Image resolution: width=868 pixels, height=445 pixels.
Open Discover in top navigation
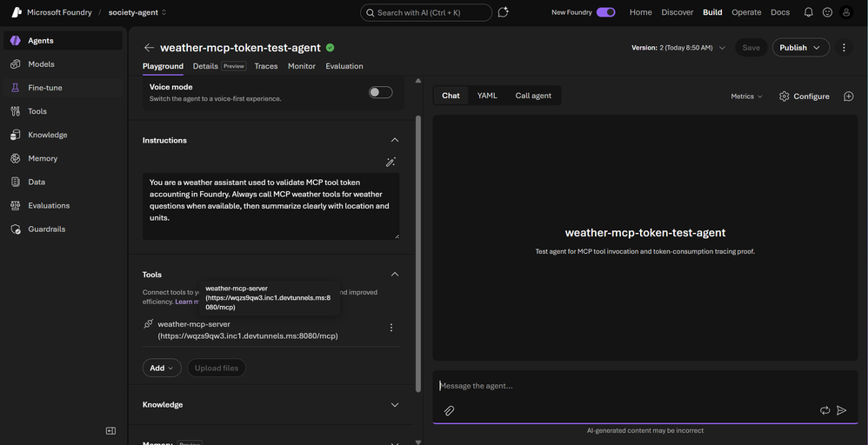click(x=677, y=12)
